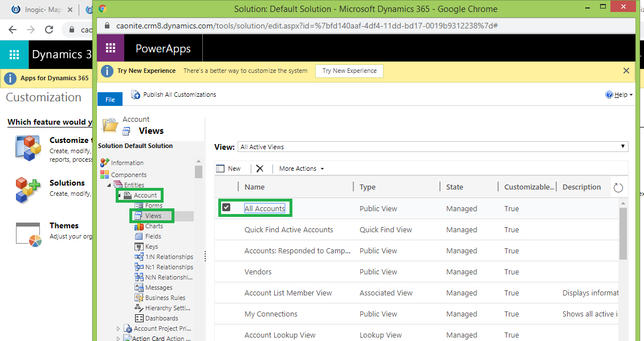The height and width of the screenshot is (341, 644).
Task: Dismiss the Try New Experience notification bar
Action: (626, 71)
